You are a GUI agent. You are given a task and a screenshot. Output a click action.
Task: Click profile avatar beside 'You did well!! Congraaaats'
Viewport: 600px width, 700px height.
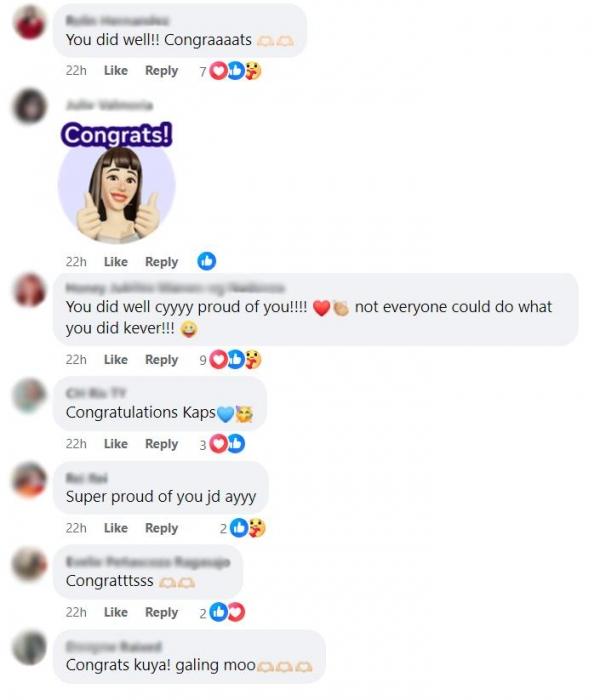29,22
